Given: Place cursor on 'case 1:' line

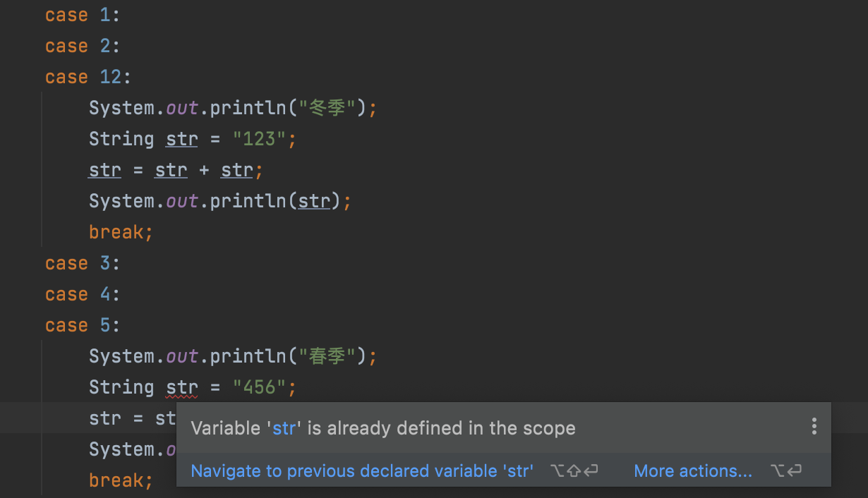Looking at the screenshot, I should [83, 15].
